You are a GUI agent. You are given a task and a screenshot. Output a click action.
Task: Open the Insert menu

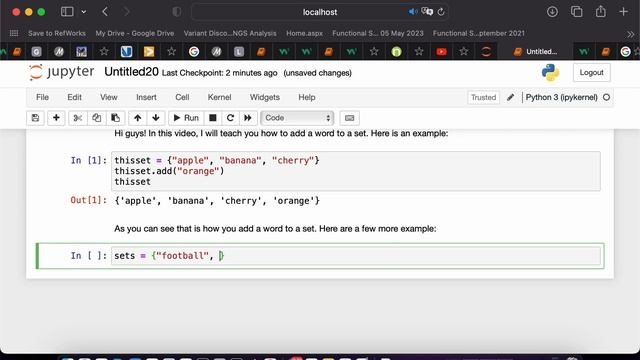point(146,98)
